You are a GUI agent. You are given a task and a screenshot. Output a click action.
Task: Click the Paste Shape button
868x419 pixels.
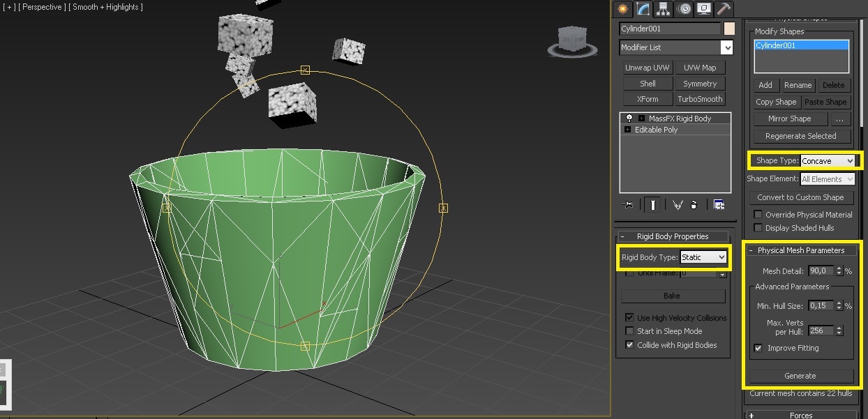[826, 102]
